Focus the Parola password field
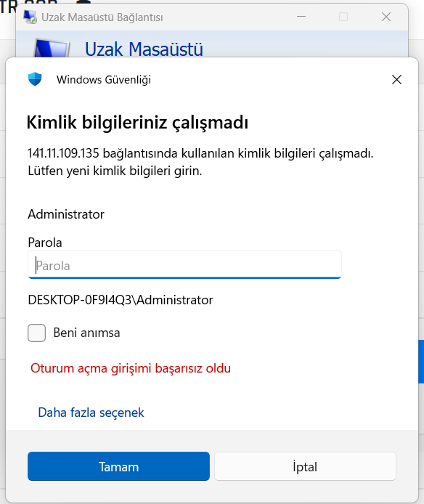Image resolution: width=424 pixels, height=504 pixels. coord(184,264)
